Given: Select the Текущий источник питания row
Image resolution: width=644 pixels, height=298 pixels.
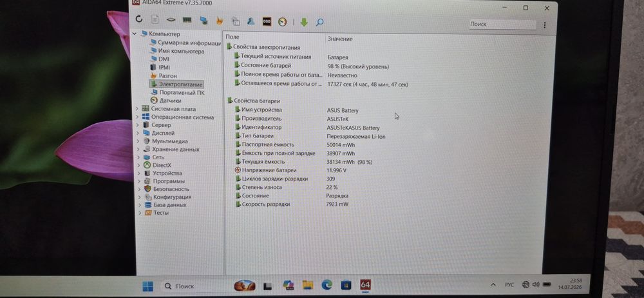Looking at the screenshot, I should (x=291, y=57).
